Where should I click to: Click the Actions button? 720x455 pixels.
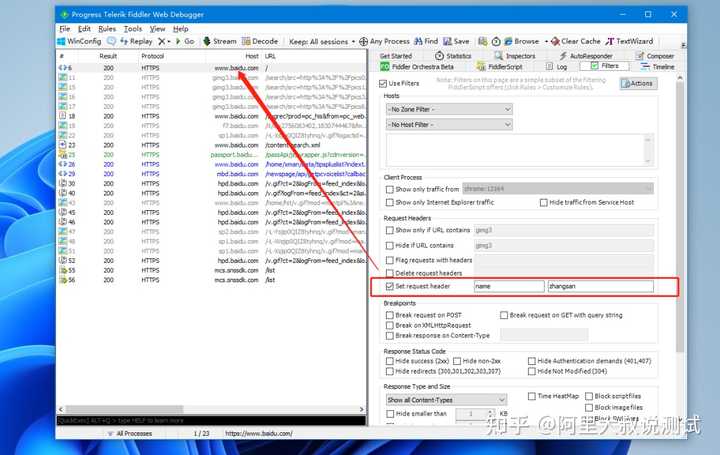pos(638,84)
